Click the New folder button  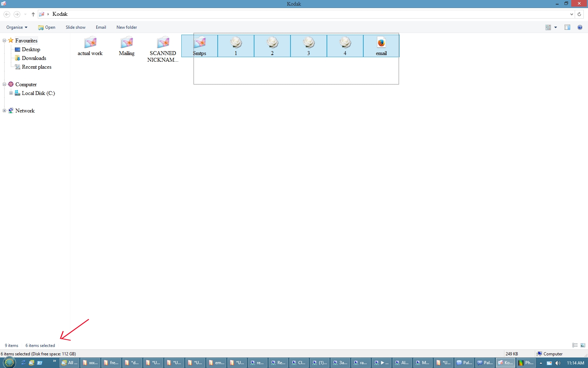click(x=127, y=27)
